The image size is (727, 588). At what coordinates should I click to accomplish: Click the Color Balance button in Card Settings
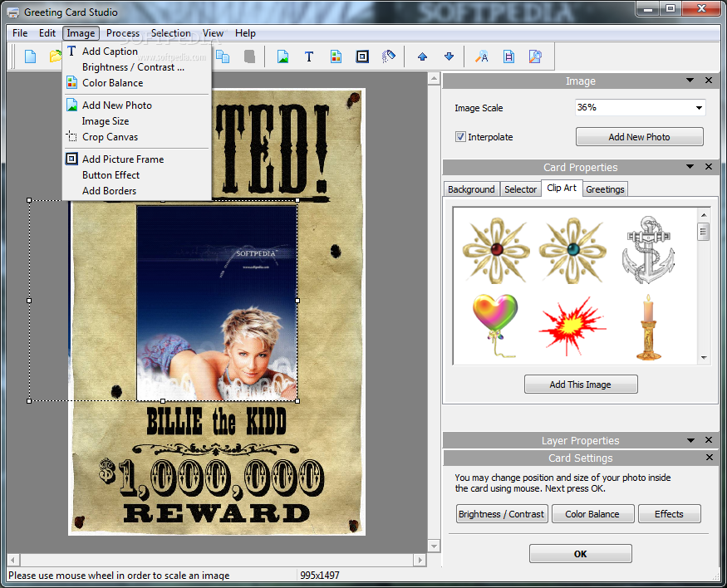coord(592,514)
